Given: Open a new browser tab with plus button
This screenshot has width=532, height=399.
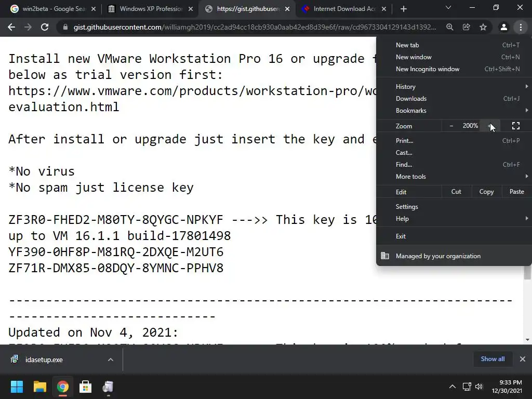Looking at the screenshot, I should click(x=403, y=9).
